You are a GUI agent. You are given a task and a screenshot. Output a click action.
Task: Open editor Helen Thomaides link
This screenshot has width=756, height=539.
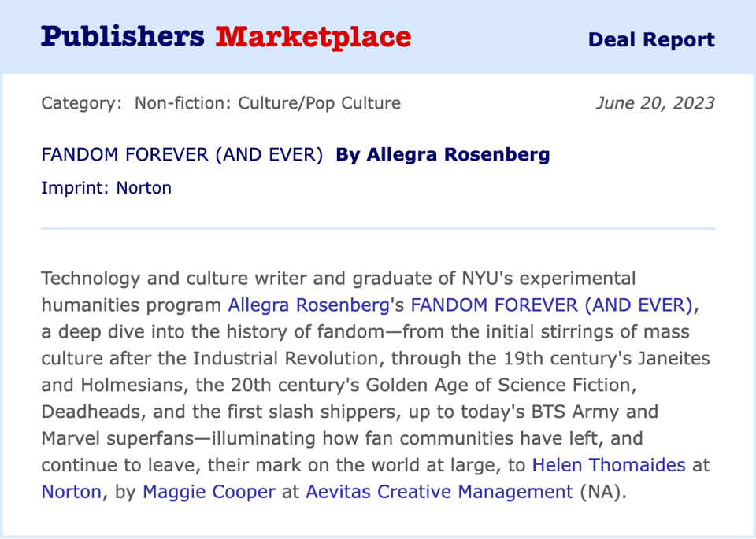pos(609,465)
